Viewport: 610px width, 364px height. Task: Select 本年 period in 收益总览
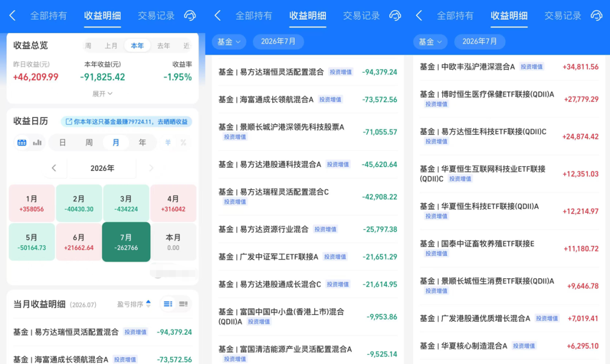(x=137, y=46)
